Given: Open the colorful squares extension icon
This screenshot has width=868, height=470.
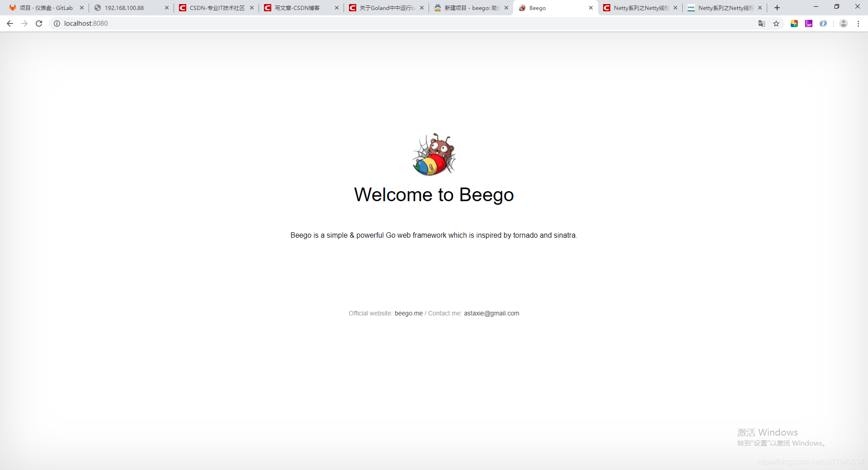Looking at the screenshot, I should [x=794, y=23].
